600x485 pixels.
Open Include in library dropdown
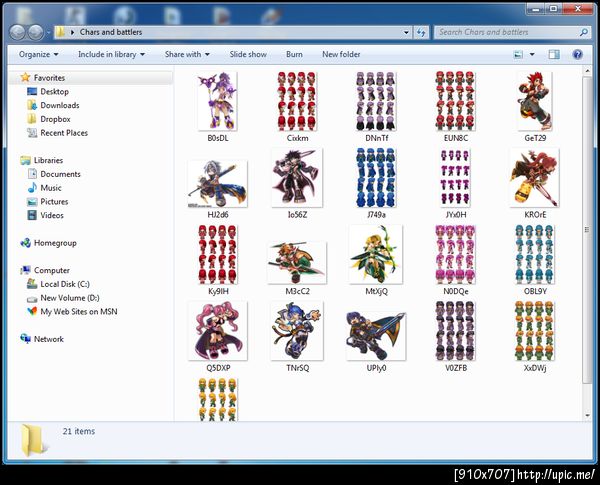coord(111,54)
